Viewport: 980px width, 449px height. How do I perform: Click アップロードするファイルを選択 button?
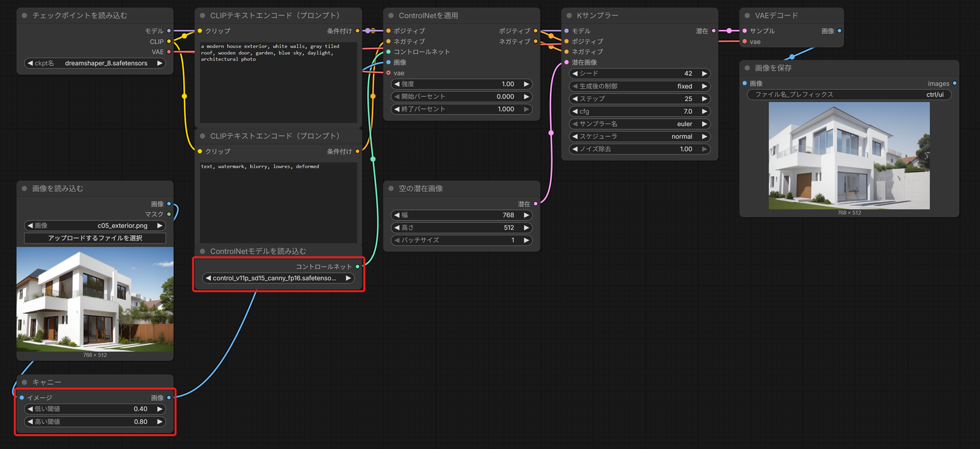tap(95, 238)
